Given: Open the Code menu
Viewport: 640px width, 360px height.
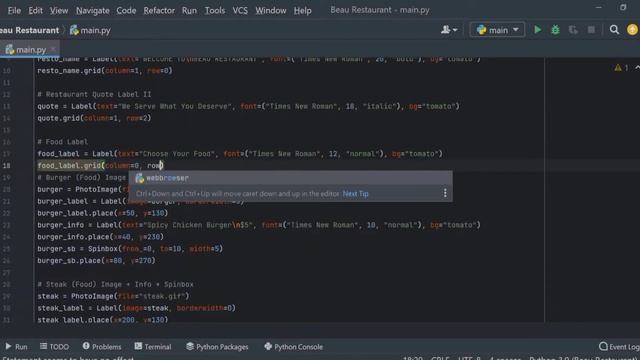Looking at the screenshot, I should pyautogui.click(x=126, y=10).
